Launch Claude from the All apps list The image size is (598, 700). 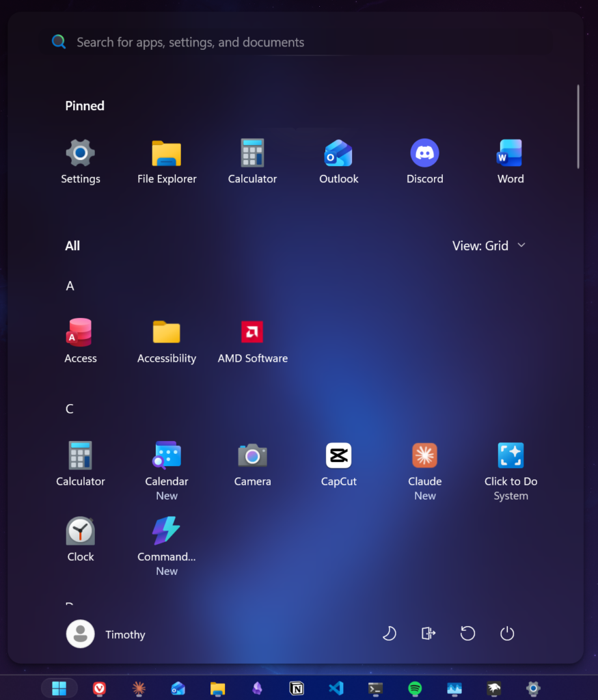pyautogui.click(x=425, y=471)
